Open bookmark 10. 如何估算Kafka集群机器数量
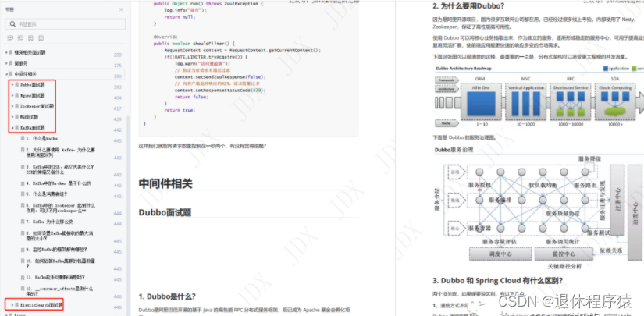Screen dimensions: 644x316 click(x=61, y=263)
